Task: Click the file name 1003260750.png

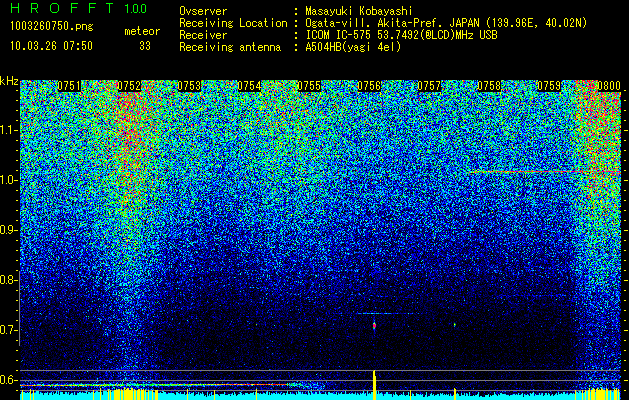Action: coord(52,26)
